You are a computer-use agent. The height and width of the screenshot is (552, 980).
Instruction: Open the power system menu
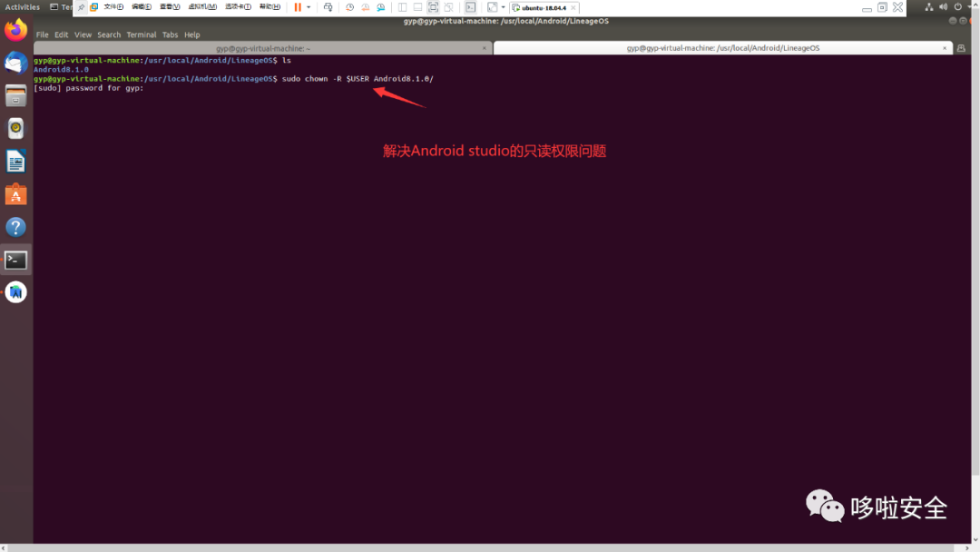(x=957, y=7)
